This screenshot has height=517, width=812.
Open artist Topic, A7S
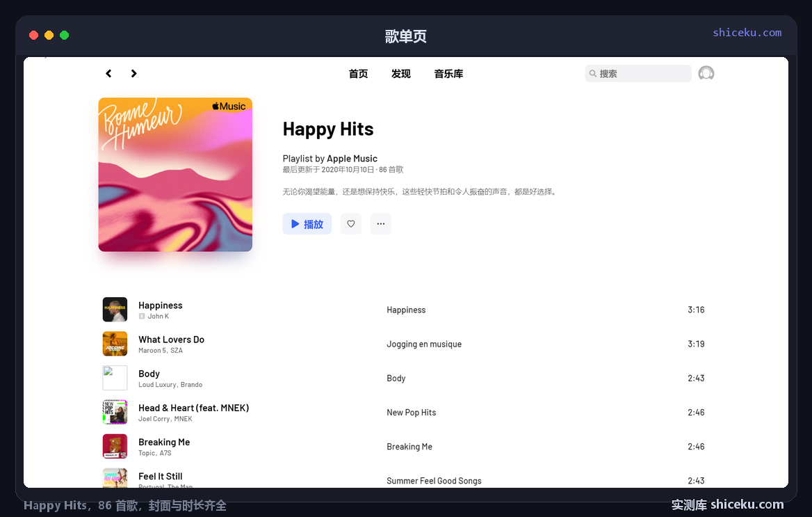pos(155,453)
